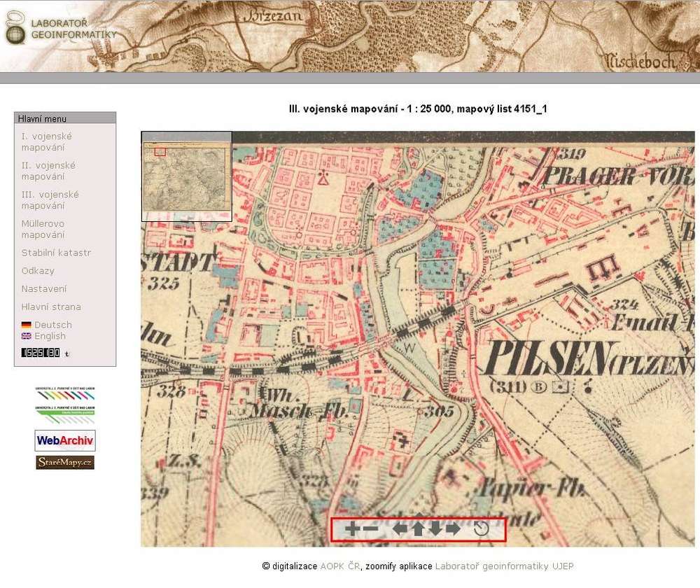Open Laboratoř geoinformatiky UJEP footer link
700x588 pixels.
pos(504,566)
